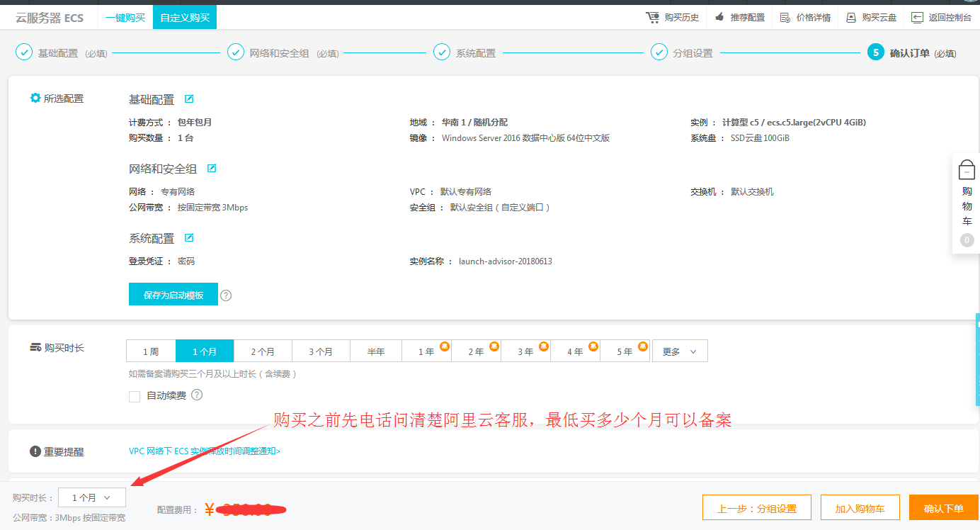Select the 1年 purchase duration option
This screenshot has height=530, width=980.
pyautogui.click(x=426, y=351)
